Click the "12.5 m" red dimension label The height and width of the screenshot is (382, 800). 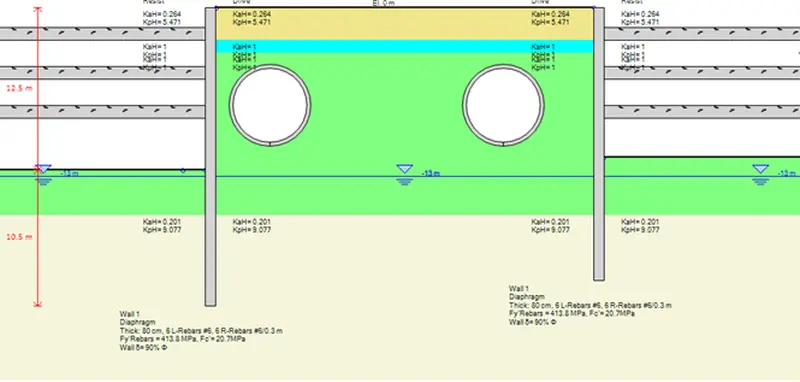(19, 88)
